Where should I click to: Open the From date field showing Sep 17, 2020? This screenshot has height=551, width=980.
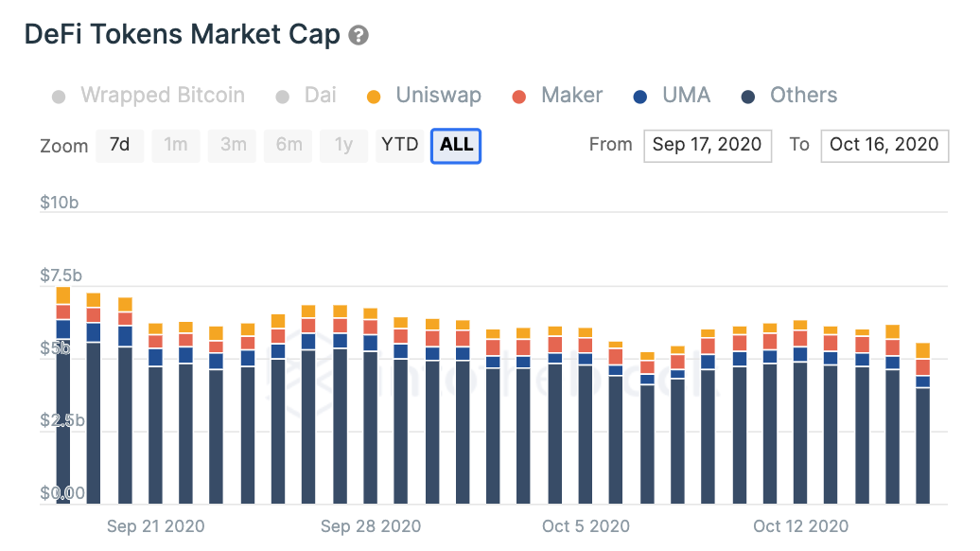point(708,145)
